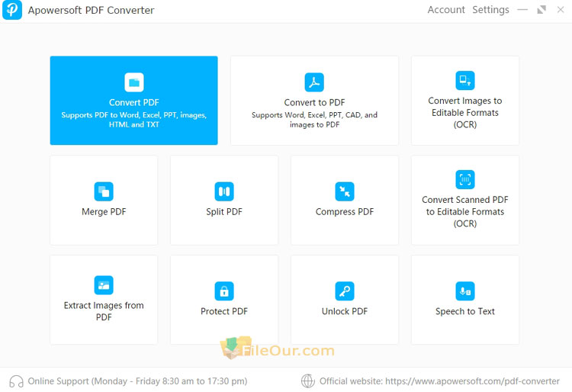Click the Protect PDF lock icon

pos(224,291)
